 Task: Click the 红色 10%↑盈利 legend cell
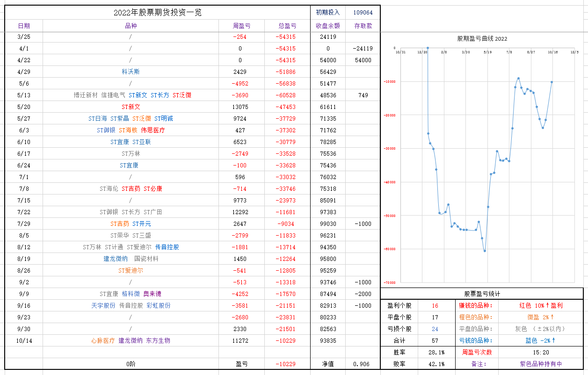coord(541,305)
